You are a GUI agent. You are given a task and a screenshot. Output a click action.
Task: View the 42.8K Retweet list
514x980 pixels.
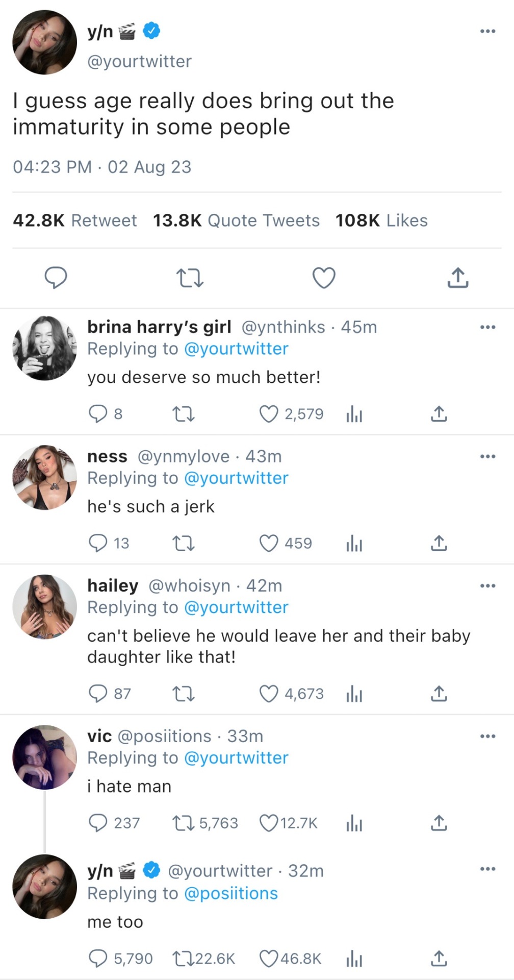pyautogui.click(x=74, y=220)
